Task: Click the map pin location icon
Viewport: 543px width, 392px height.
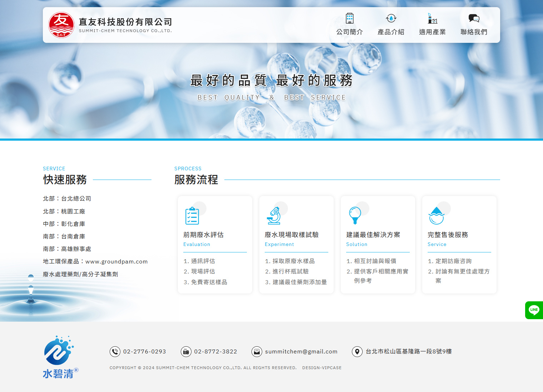Action: (x=357, y=352)
